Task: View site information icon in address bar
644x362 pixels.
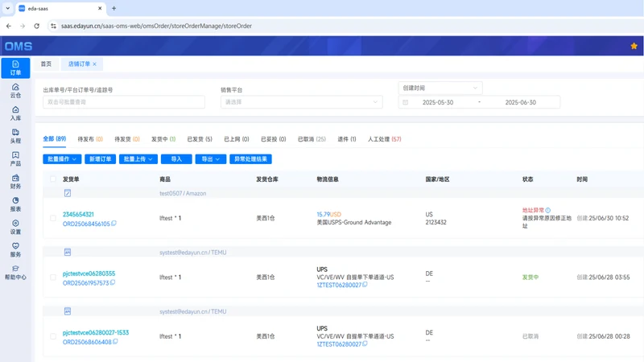Action: pos(53,26)
